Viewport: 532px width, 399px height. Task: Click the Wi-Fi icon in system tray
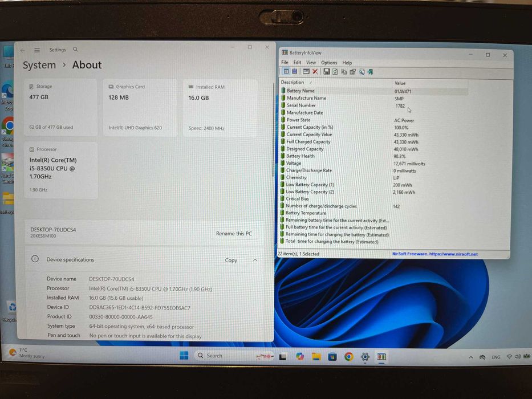pyautogui.click(x=509, y=357)
